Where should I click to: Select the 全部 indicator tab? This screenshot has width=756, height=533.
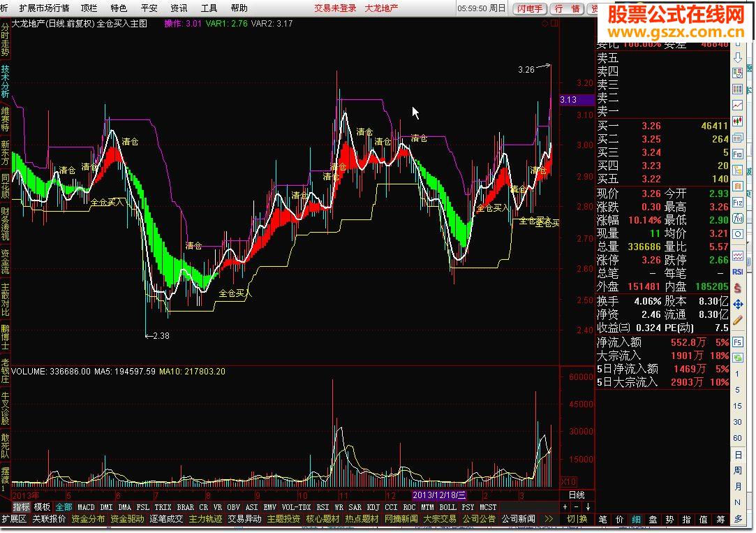(x=64, y=507)
